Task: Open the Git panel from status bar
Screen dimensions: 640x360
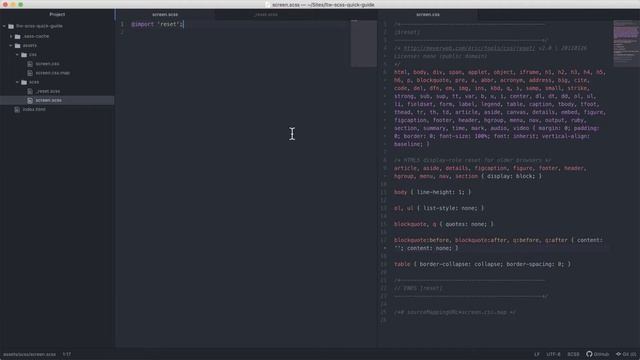Action: (x=626, y=354)
